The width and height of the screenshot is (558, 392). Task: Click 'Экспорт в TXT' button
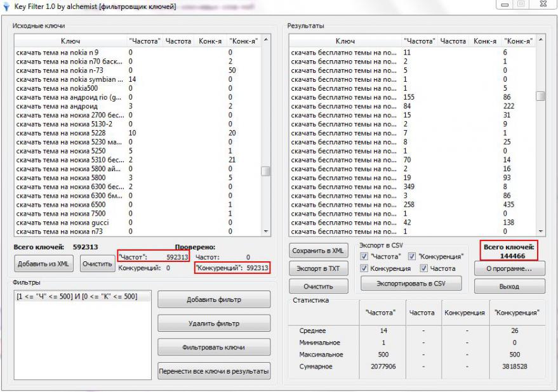319,268
